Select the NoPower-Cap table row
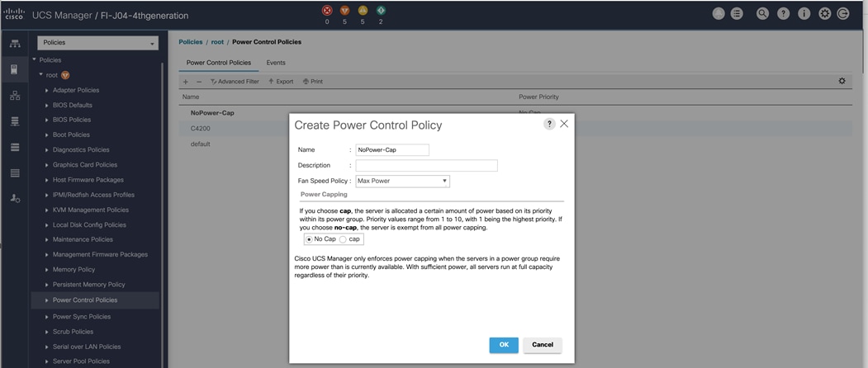The width and height of the screenshot is (868, 368). click(516, 113)
